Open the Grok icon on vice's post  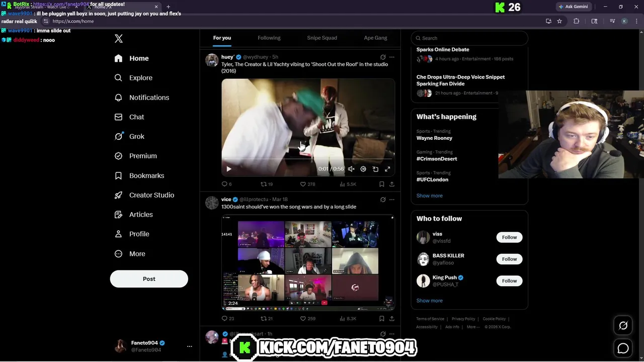tap(383, 200)
